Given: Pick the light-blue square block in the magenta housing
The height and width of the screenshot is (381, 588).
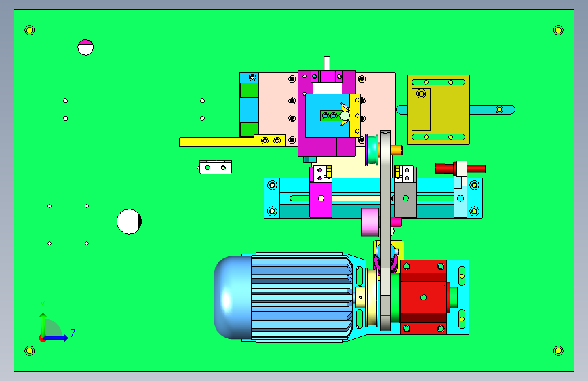Looking at the screenshot, I should pyautogui.click(x=327, y=115).
